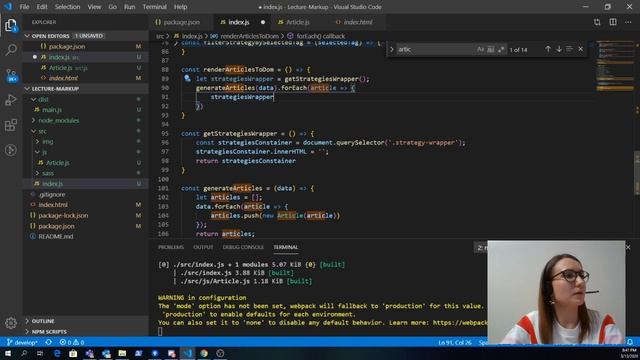This screenshot has width=640, height=360.
Task: Expand the NPM Scripts section
Action: pos(86,332)
